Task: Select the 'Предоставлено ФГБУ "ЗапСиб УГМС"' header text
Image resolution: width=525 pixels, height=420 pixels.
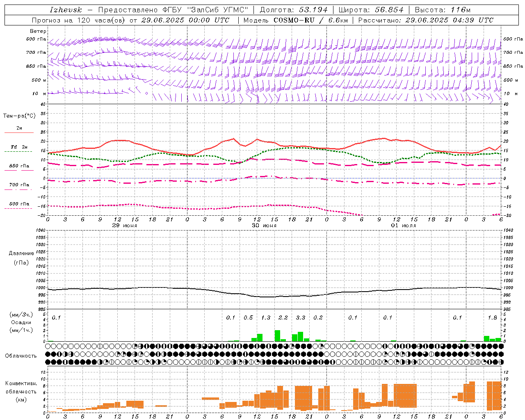Action: (x=173, y=10)
